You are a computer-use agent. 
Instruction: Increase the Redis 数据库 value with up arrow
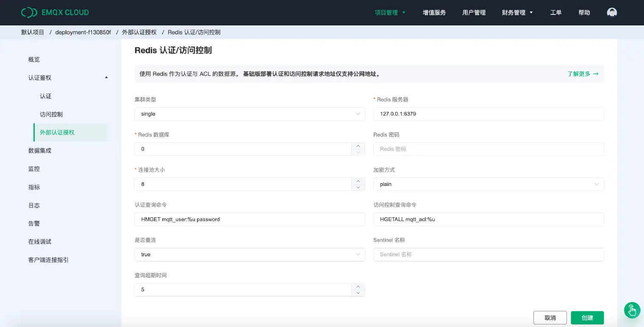click(358, 146)
